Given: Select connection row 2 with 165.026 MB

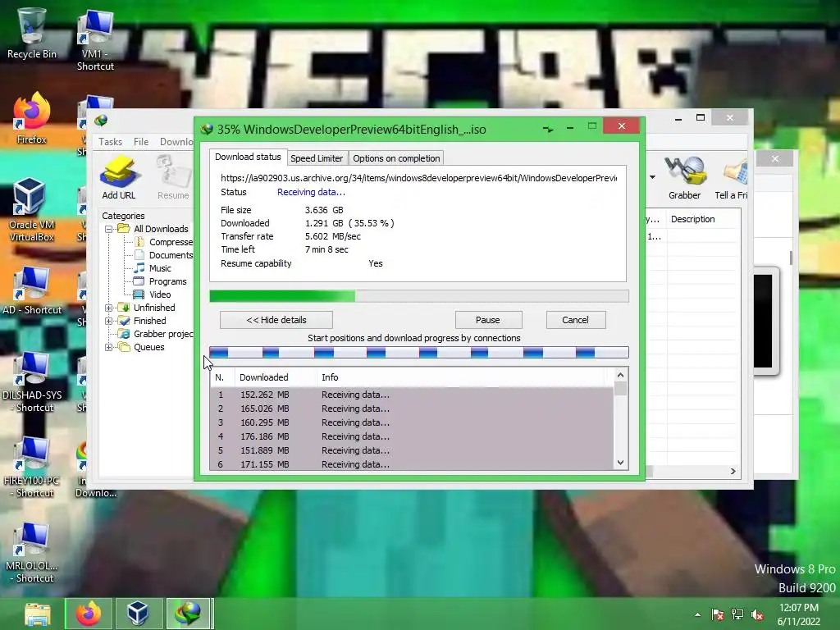Looking at the screenshot, I should (x=412, y=409).
